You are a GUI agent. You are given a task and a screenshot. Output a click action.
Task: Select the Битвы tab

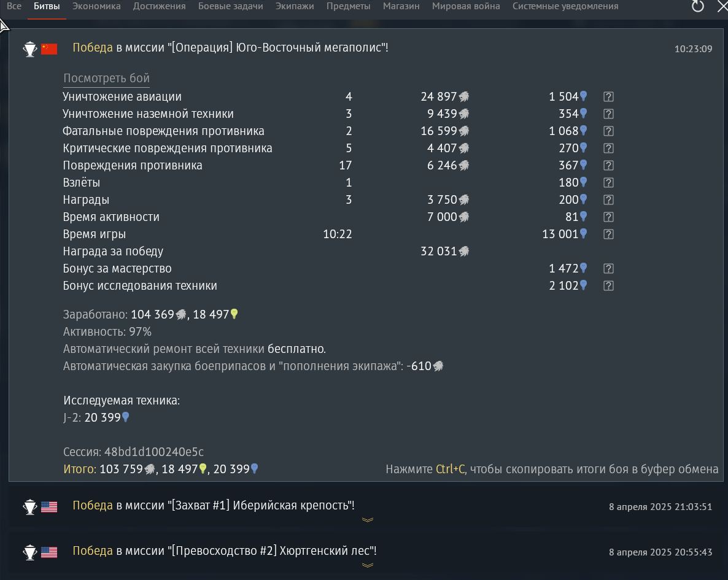47,7
